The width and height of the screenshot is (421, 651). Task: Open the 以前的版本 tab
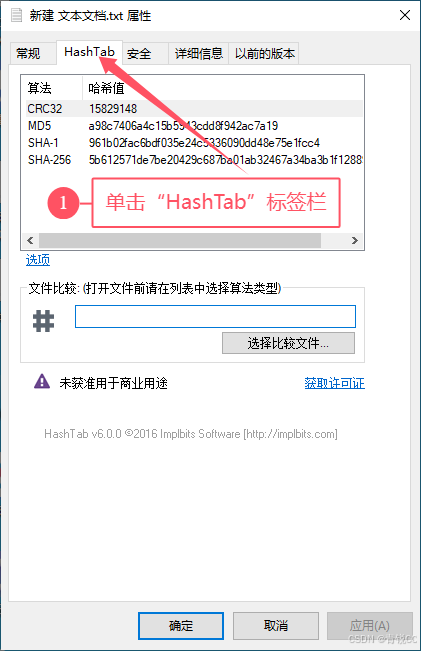(x=264, y=54)
